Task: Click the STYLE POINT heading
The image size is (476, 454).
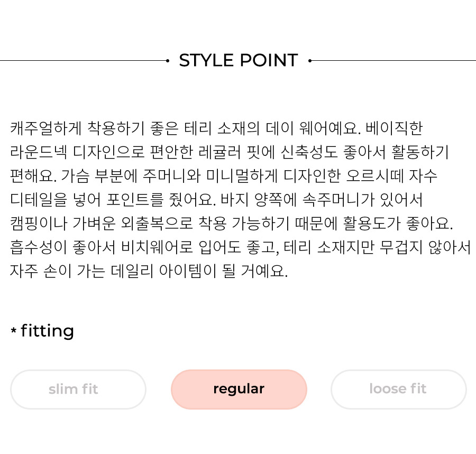Action: (x=239, y=60)
